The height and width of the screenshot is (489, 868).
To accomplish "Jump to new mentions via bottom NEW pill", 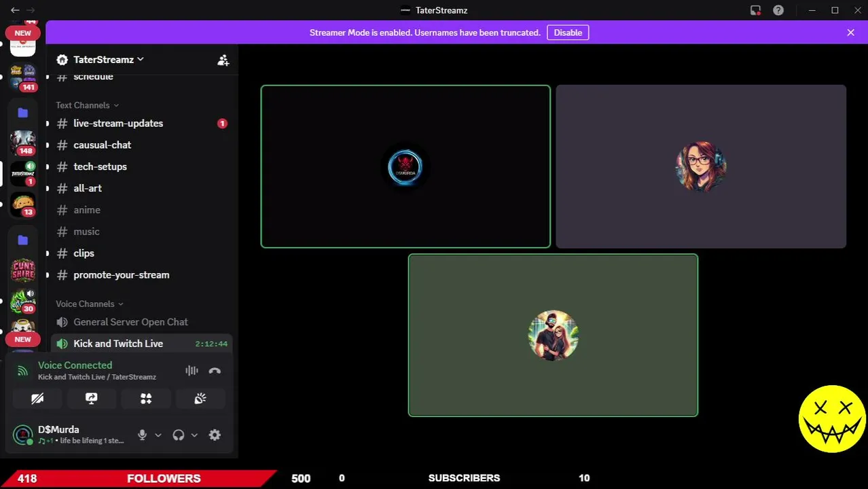I will [22, 340].
